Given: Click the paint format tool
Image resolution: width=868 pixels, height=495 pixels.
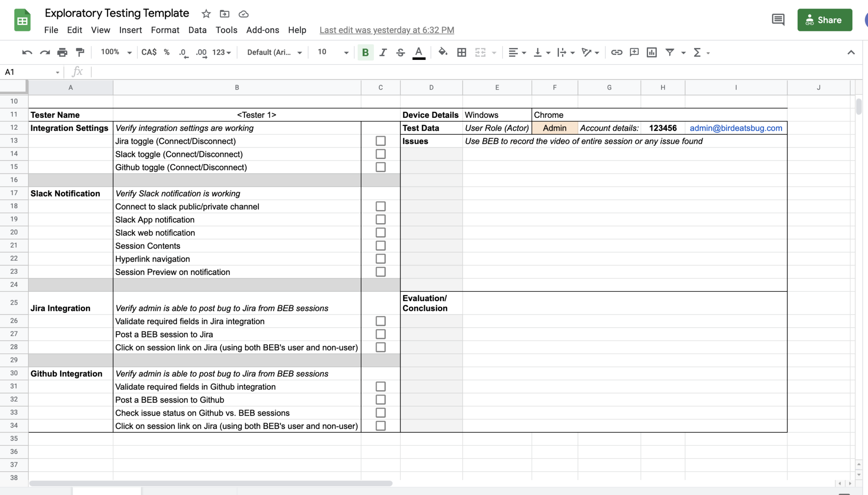Looking at the screenshot, I should click(x=80, y=52).
